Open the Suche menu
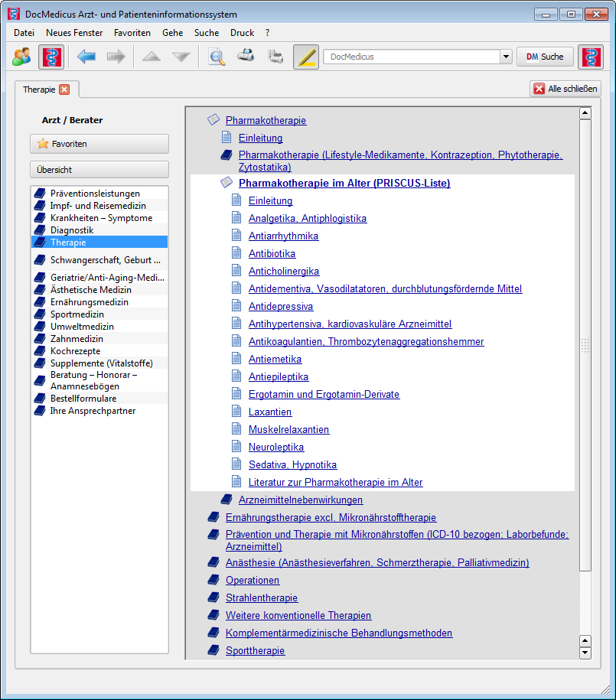Viewport: 616px width, 700px height. click(x=207, y=33)
